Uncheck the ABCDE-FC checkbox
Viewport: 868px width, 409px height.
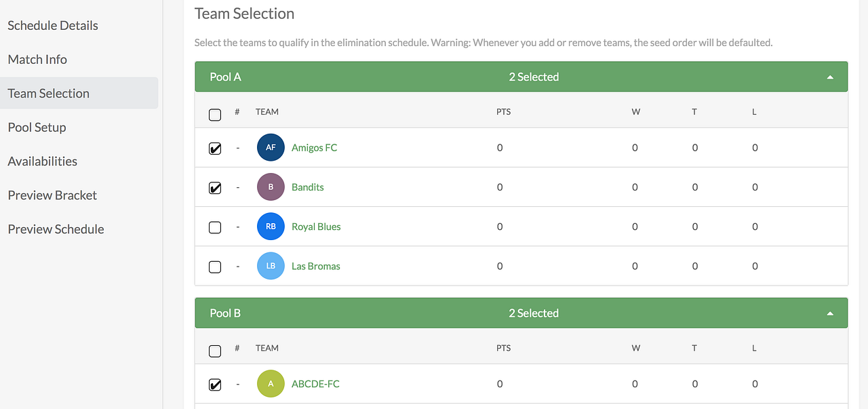pos(215,385)
